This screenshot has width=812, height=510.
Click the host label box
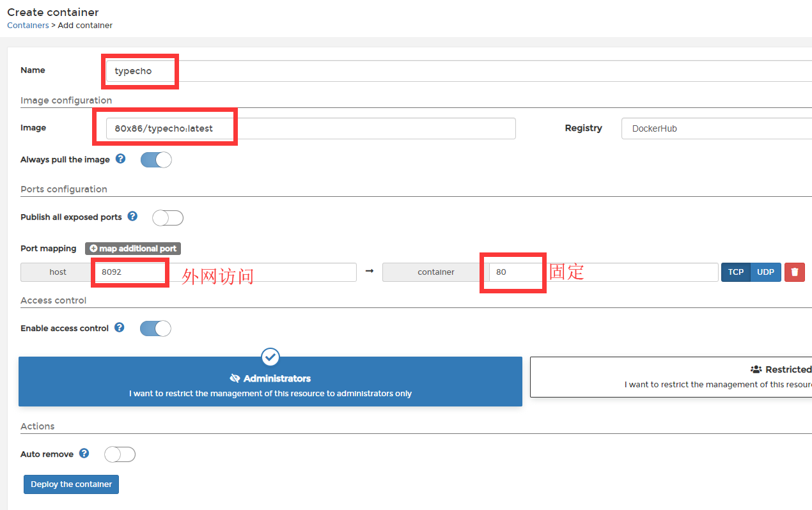(x=58, y=272)
